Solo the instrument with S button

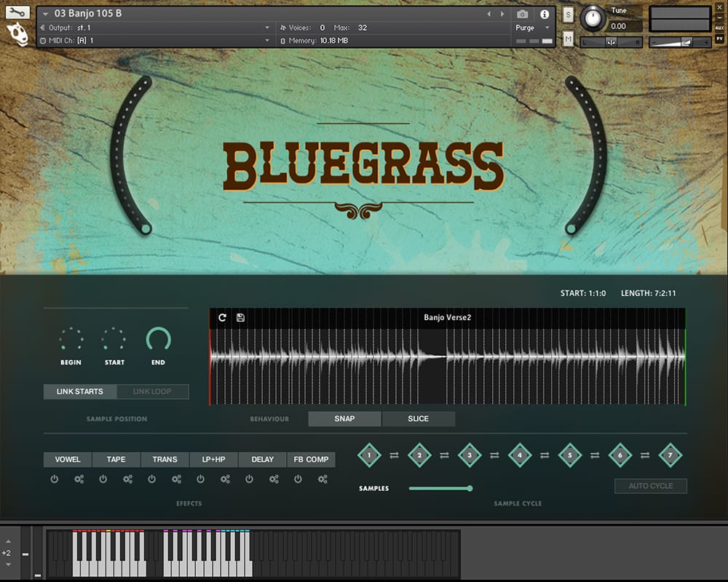tap(568, 15)
